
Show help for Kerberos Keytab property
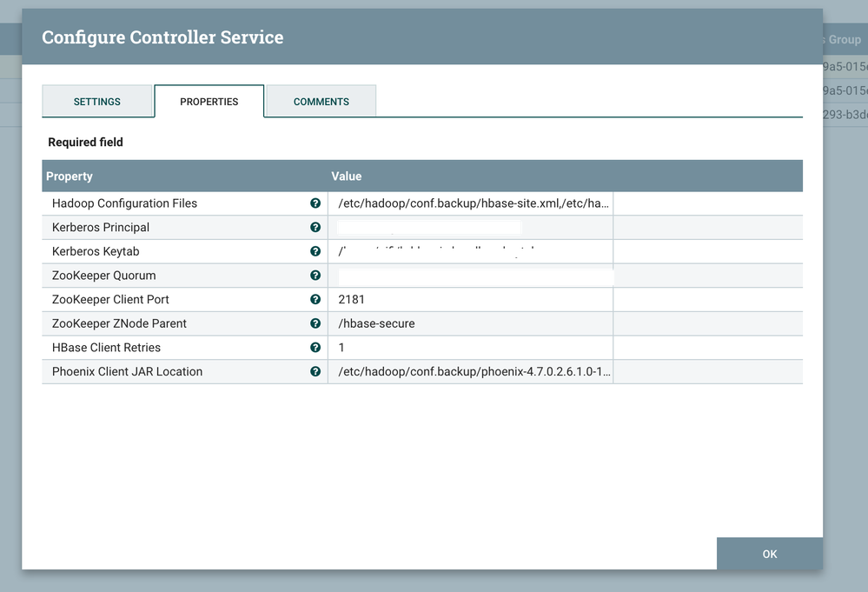[x=315, y=251]
